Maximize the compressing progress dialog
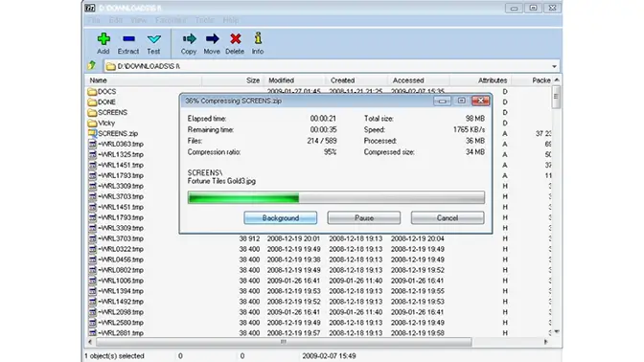This screenshot has width=644, height=362. pyautogui.click(x=461, y=101)
